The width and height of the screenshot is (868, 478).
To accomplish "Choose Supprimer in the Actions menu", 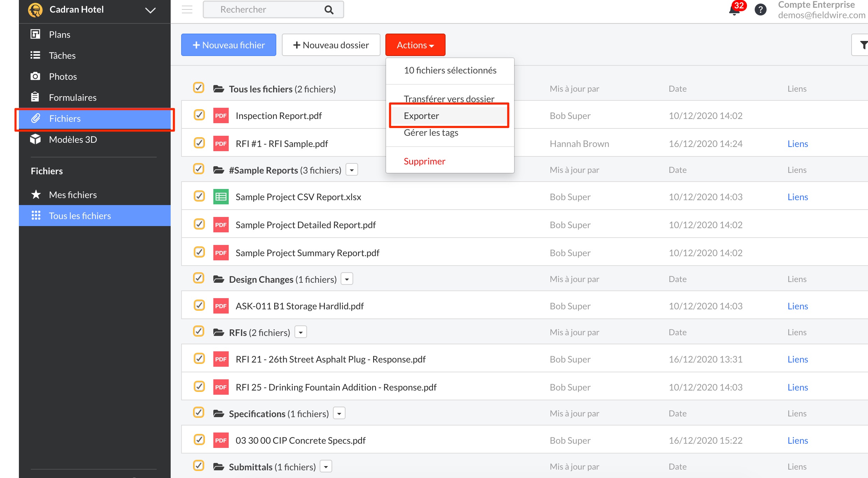I will [424, 161].
